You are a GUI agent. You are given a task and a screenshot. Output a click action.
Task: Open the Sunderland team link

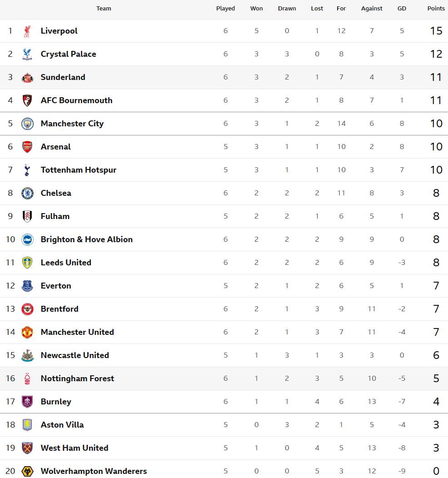[x=63, y=77]
